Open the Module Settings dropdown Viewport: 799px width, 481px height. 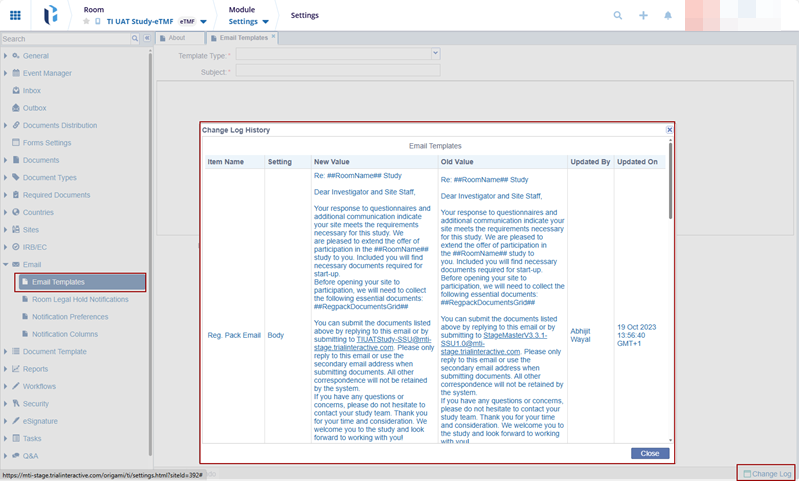[265, 21]
